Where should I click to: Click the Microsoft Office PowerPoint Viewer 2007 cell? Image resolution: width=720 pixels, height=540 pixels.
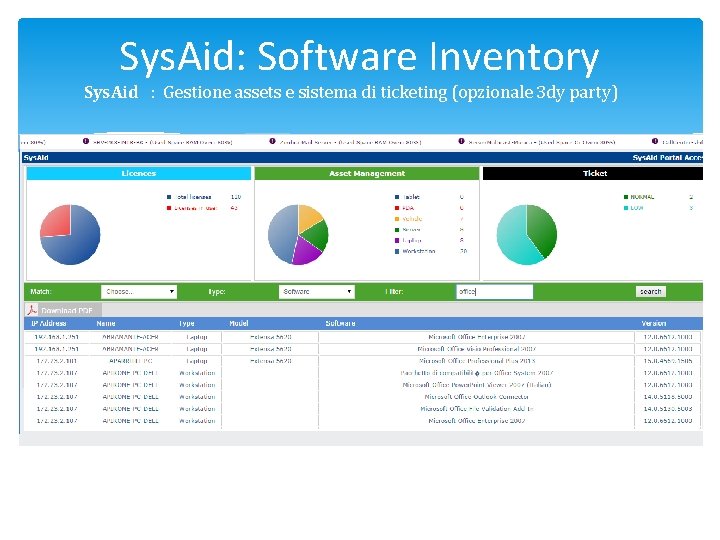click(477, 385)
